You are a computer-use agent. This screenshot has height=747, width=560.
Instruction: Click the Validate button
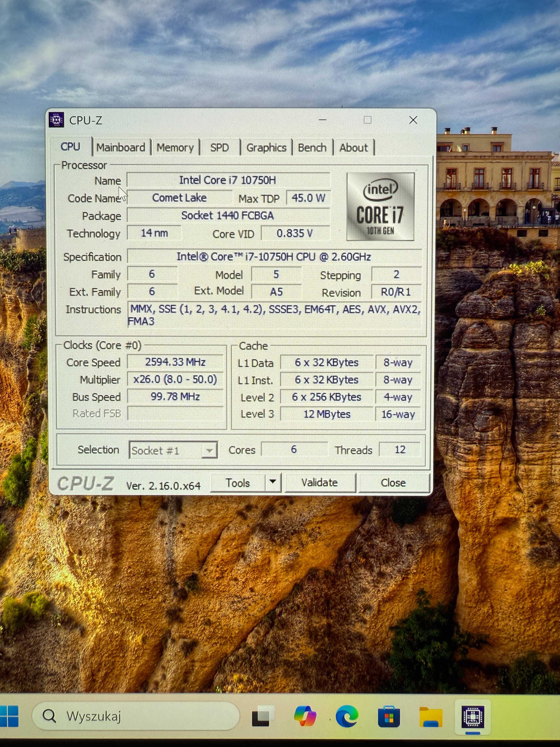(x=320, y=483)
